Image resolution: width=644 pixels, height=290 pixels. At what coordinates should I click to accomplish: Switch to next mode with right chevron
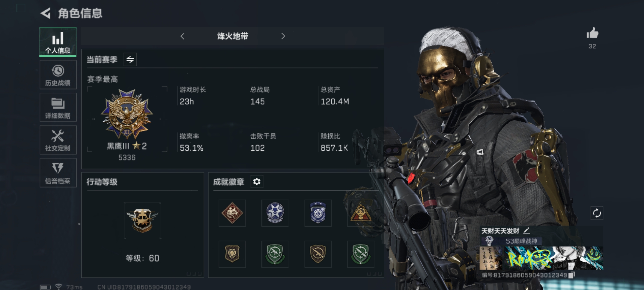[x=283, y=36]
